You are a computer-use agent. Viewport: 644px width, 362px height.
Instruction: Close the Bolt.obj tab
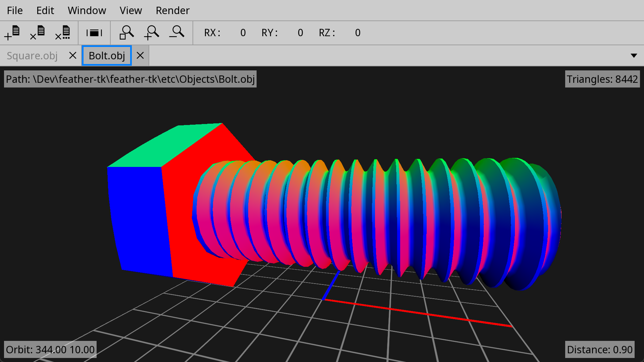pyautogui.click(x=140, y=56)
